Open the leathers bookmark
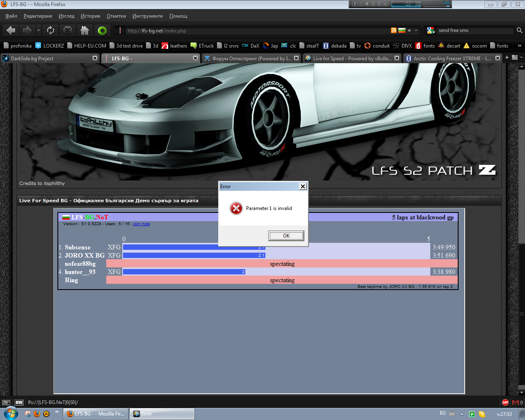525x420 pixels. (174, 46)
